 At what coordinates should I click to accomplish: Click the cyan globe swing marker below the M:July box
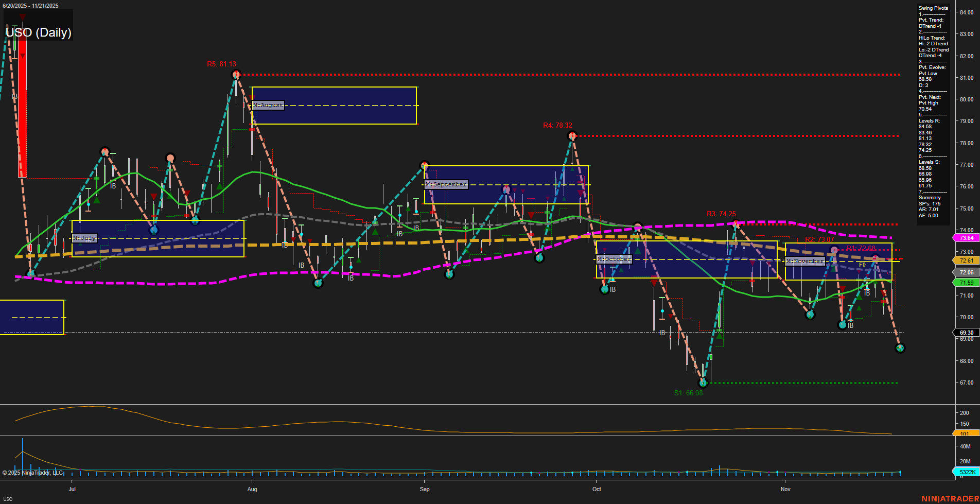click(x=31, y=274)
